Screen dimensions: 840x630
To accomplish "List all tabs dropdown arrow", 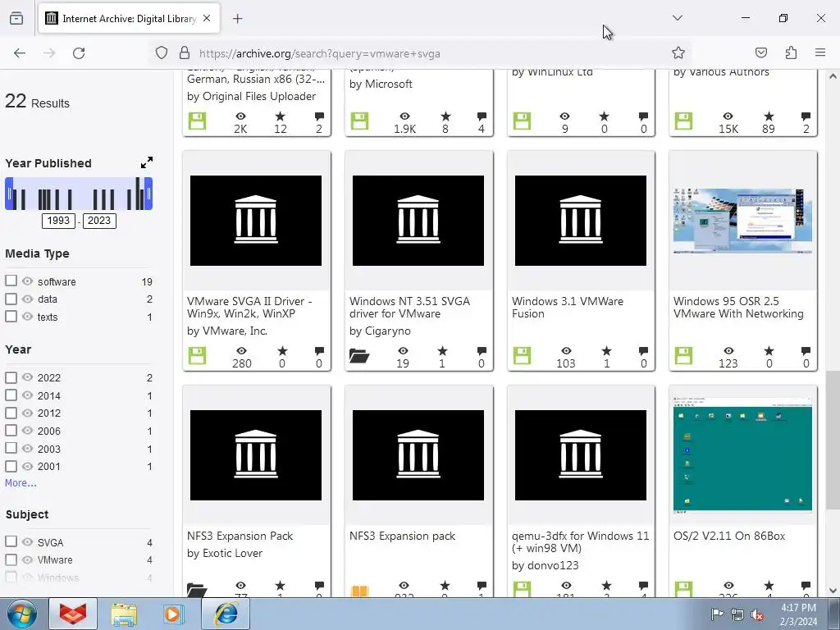I will (x=677, y=18).
